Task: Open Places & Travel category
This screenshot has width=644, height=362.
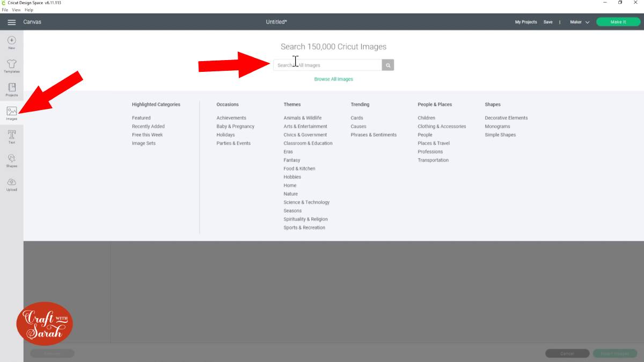Action: tap(434, 143)
